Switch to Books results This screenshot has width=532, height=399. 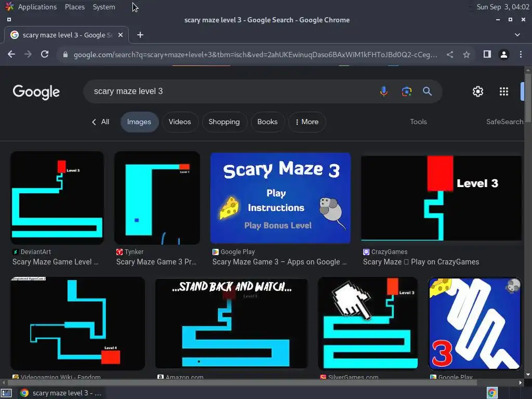(268, 122)
